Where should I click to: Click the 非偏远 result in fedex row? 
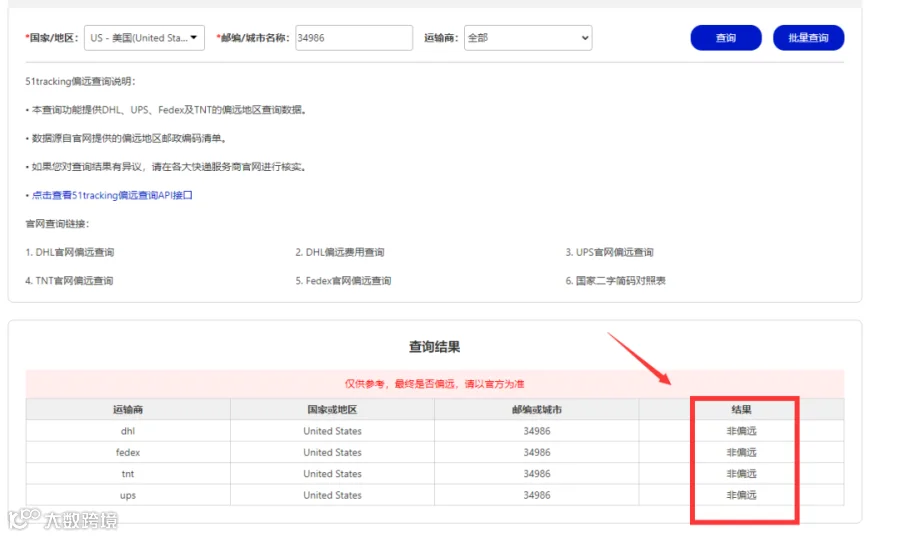coord(741,452)
